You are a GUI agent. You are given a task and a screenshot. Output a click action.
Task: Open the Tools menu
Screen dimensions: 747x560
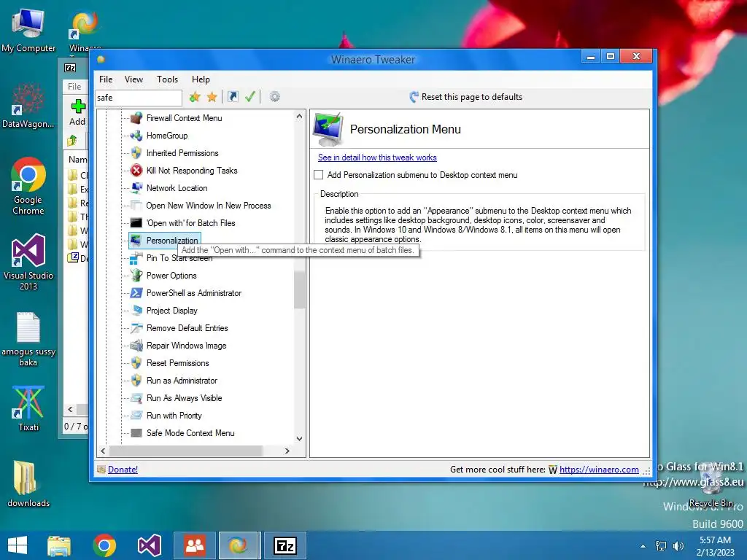[167, 79]
